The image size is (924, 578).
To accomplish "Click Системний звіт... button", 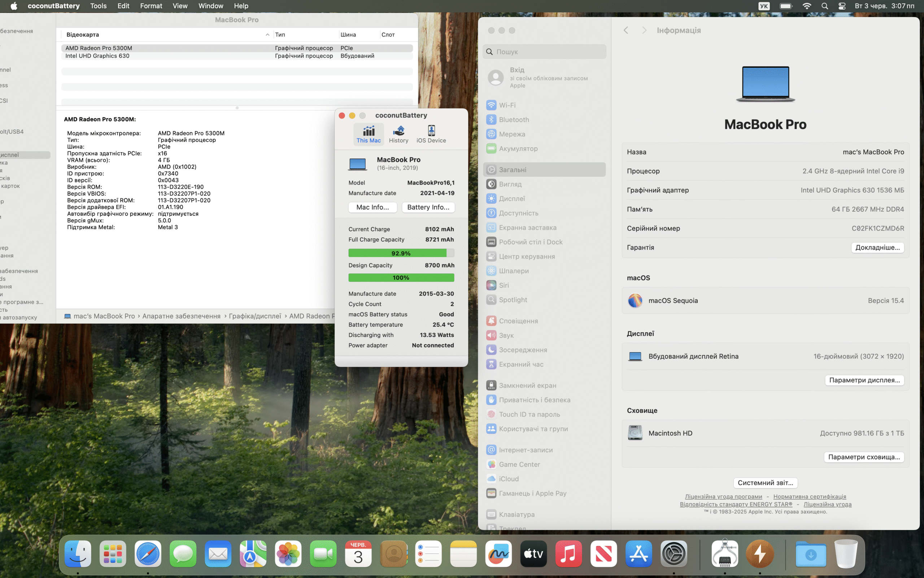I will [x=765, y=483].
